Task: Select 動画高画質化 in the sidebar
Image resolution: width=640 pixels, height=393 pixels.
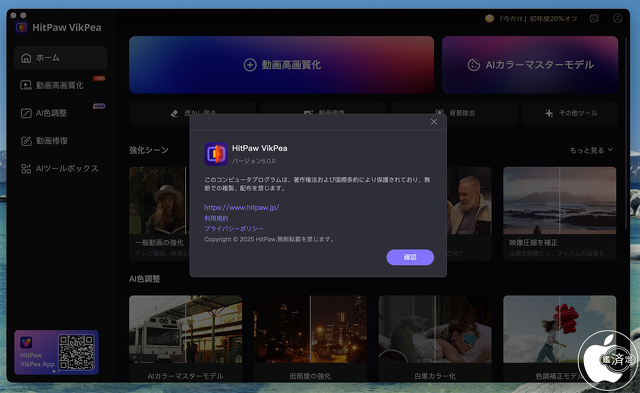Action: click(x=61, y=85)
